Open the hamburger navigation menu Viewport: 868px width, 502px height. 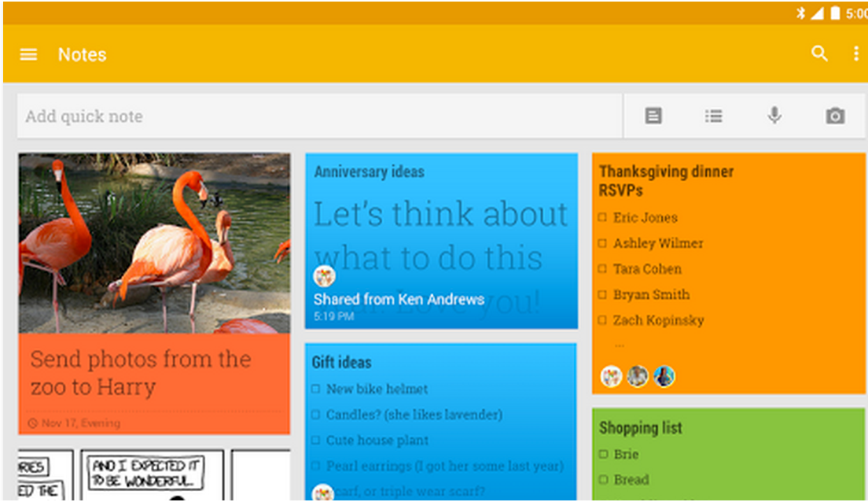point(29,54)
